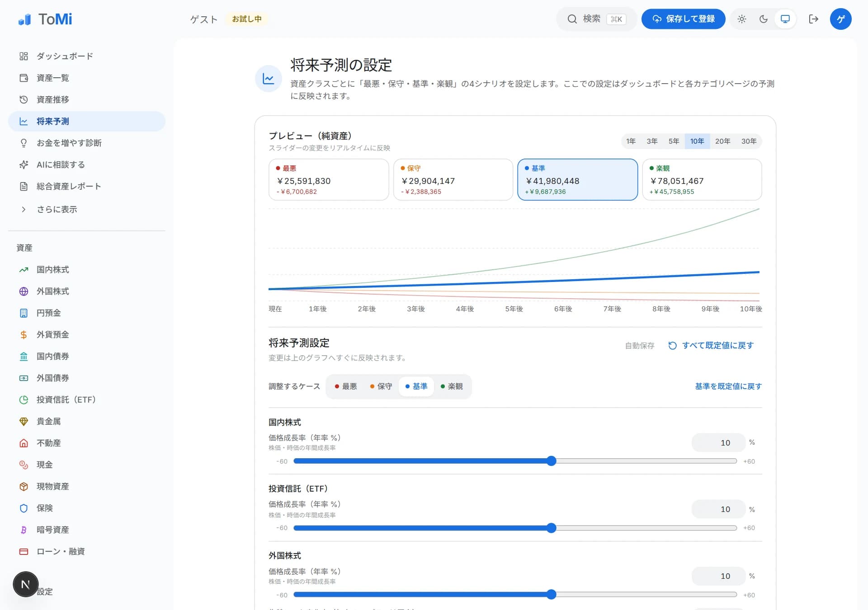
Task: Click the 国内債券 bank icon
Action: [x=24, y=357]
